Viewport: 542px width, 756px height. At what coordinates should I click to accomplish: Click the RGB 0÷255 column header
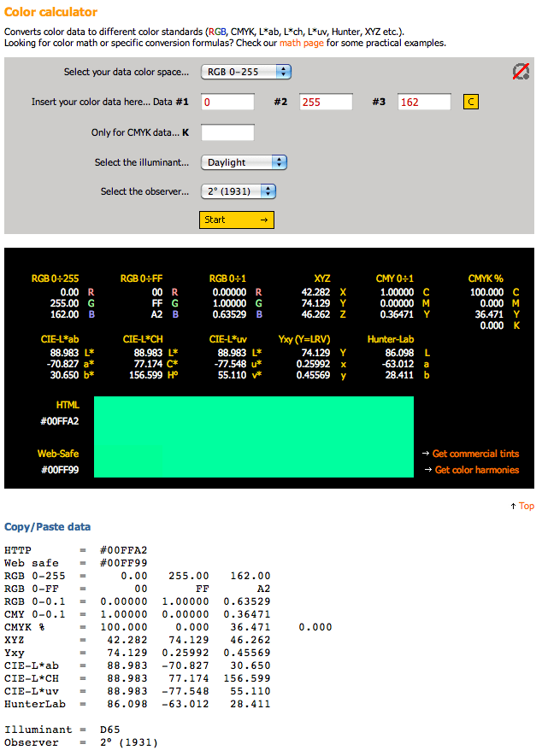pyautogui.click(x=55, y=278)
